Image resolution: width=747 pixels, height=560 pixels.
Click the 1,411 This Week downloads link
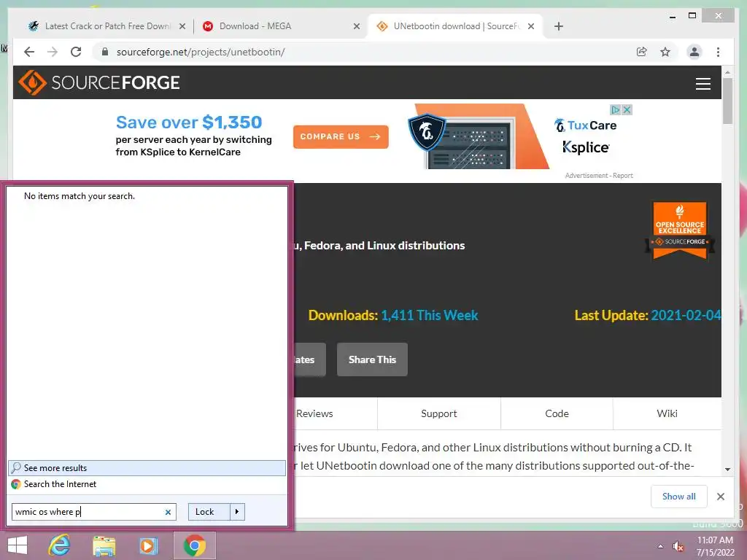[429, 315]
